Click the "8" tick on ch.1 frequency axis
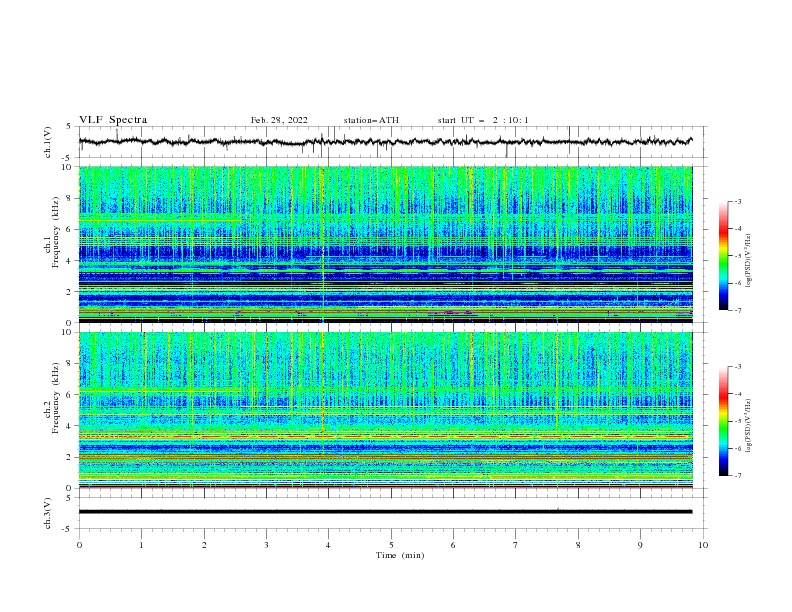This screenshot has height=612, width=792. pos(71,198)
